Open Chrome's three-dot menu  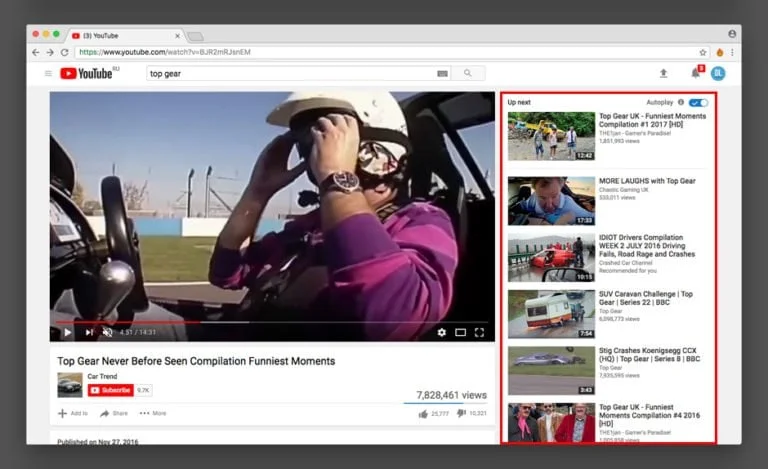[x=732, y=52]
